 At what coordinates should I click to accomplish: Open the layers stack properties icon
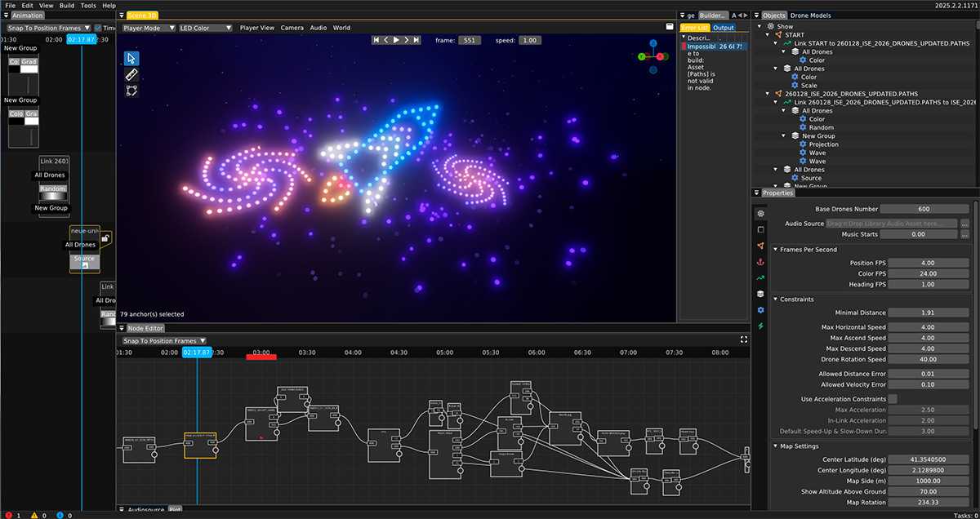coord(760,294)
